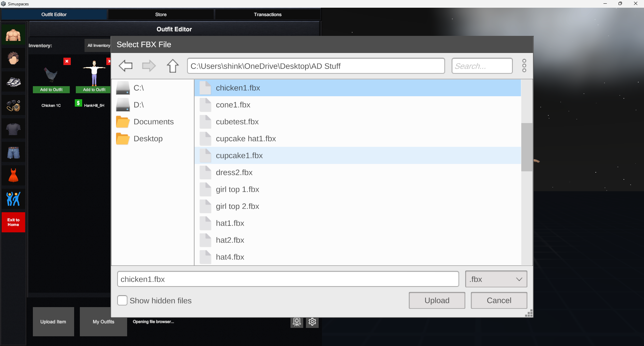Screen dimensions: 644x346
Task: Select cupcake1.fbx in file list
Action: point(358,156)
